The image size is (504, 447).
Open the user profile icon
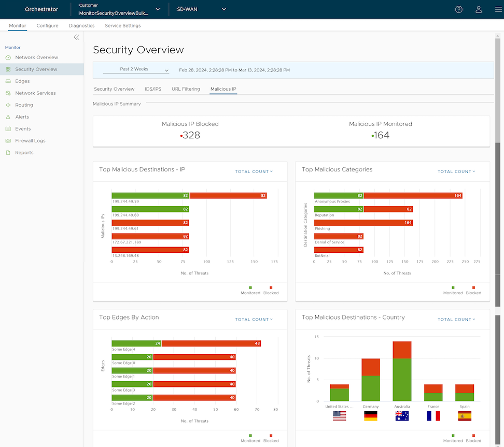(479, 9)
